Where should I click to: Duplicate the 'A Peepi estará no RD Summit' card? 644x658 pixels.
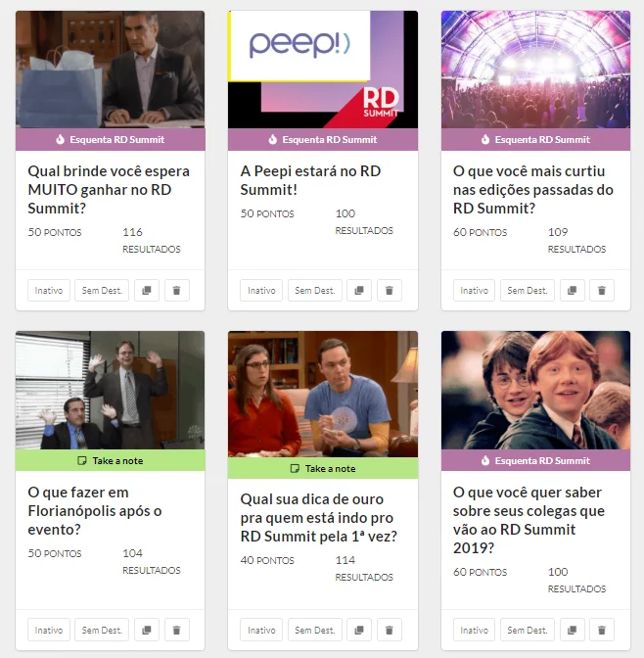coord(359,291)
